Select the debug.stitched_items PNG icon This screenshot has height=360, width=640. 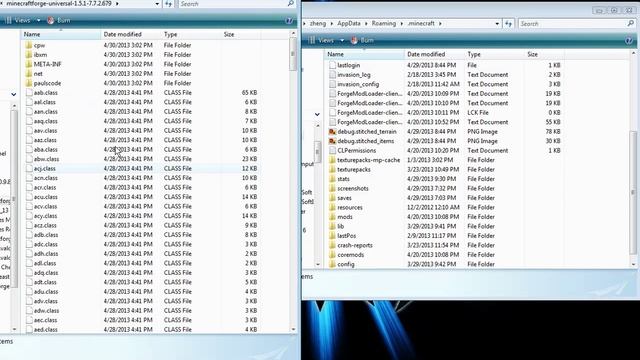click(x=332, y=141)
